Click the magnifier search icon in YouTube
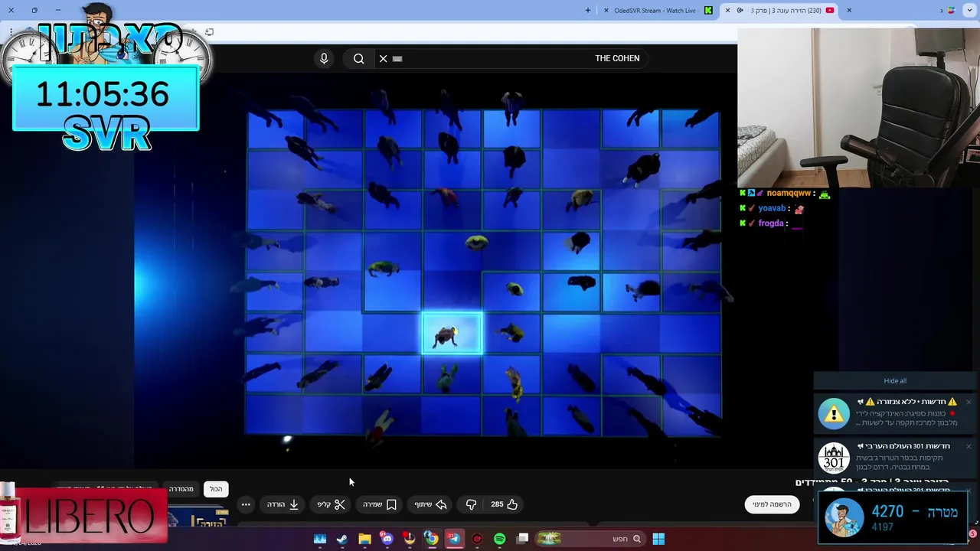This screenshot has height=551, width=980. pyautogui.click(x=358, y=58)
